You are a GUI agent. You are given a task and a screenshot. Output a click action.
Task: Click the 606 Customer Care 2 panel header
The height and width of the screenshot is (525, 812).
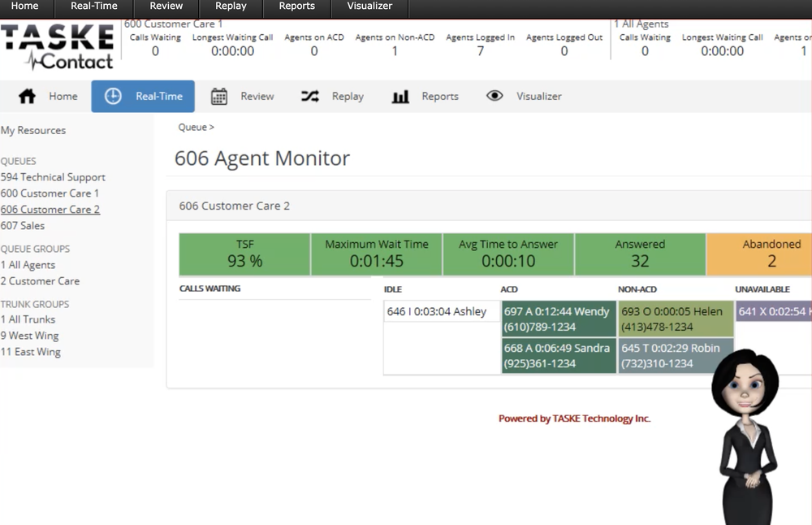490,206
